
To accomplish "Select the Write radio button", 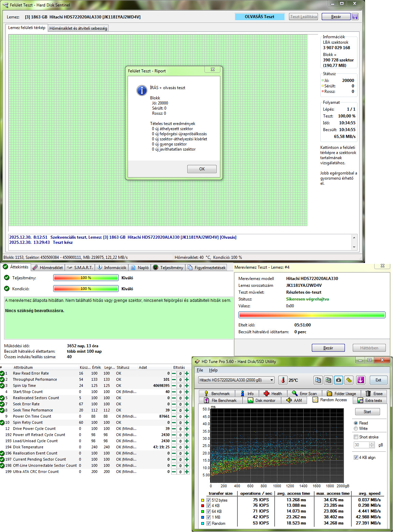I will (356, 429).
